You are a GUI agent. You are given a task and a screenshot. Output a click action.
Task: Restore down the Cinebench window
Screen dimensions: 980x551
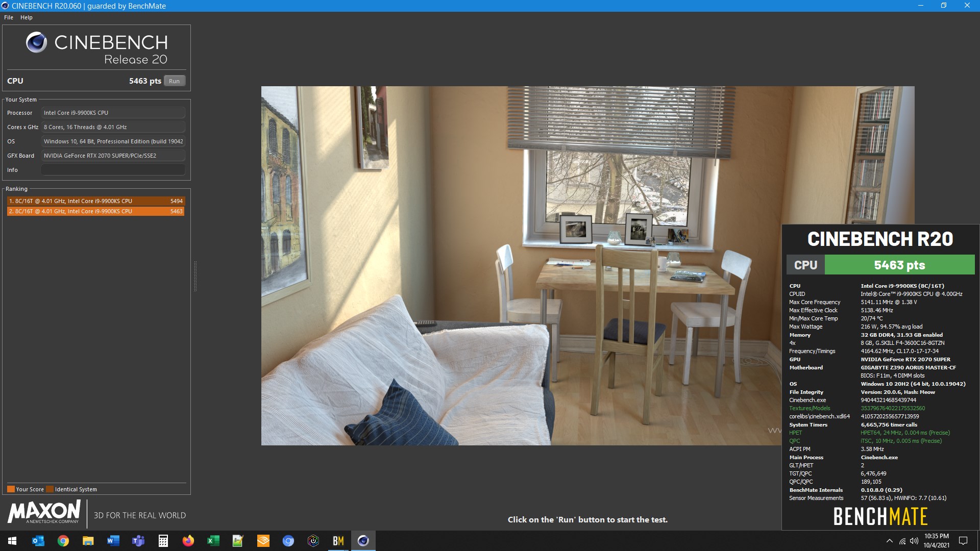[944, 6]
